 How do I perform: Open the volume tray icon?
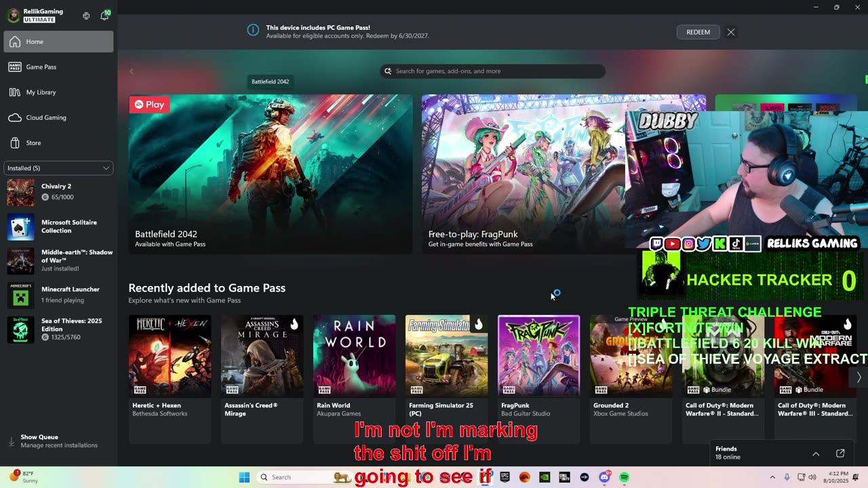point(813,477)
